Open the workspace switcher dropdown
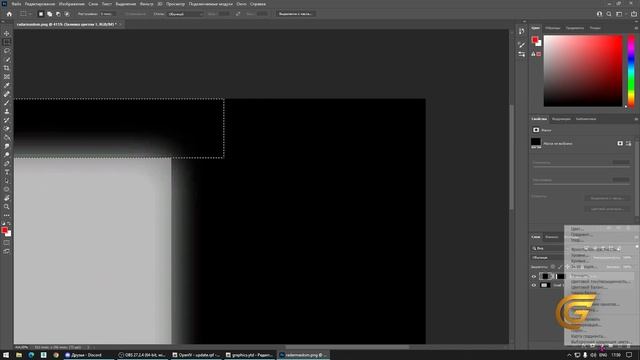Viewport: 640px width, 360px height. click(x=619, y=14)
